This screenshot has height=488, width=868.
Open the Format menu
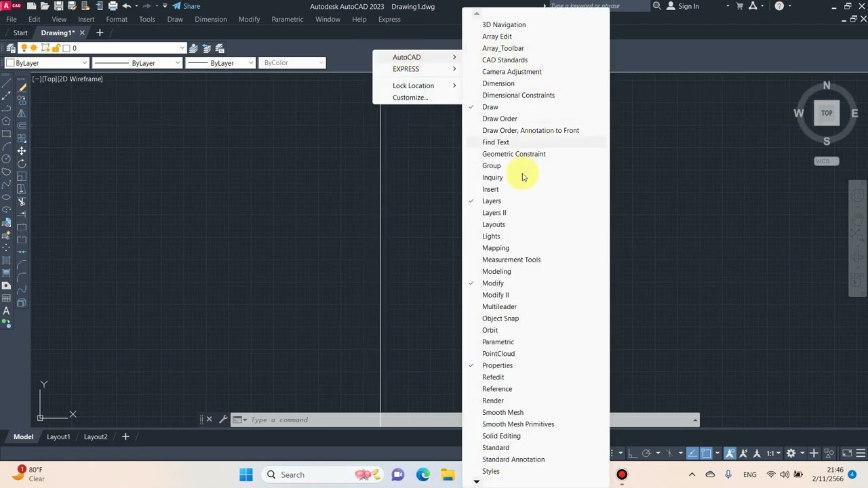[x=117, y=19]
